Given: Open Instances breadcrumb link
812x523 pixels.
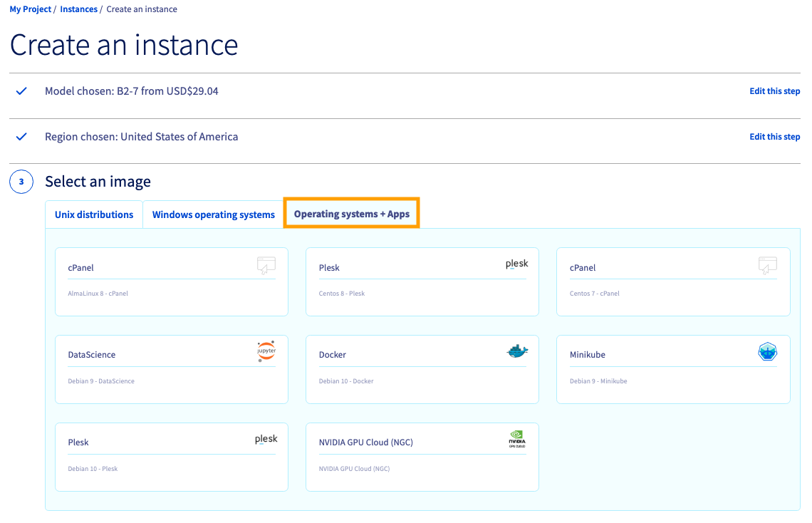Looking at the screenshot, I should pos(79,9).
